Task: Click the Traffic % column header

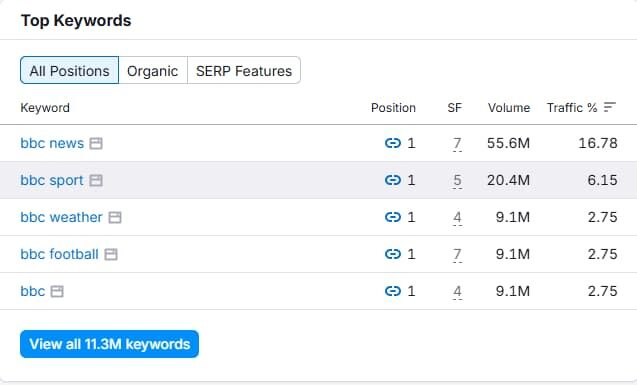Action: 572,108
